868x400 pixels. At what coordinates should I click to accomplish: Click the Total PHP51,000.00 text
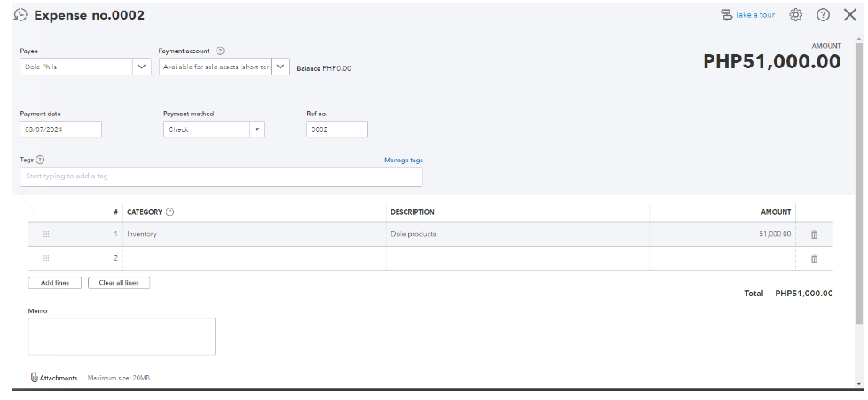coord(788,294)
